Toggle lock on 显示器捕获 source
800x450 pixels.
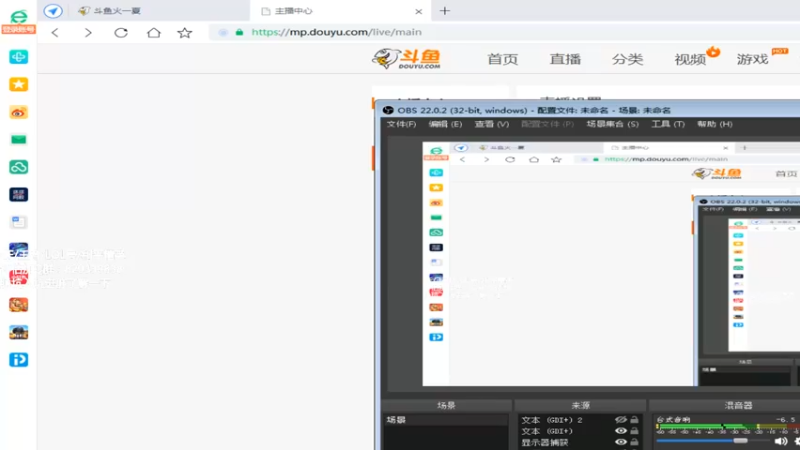click(634, 442)
